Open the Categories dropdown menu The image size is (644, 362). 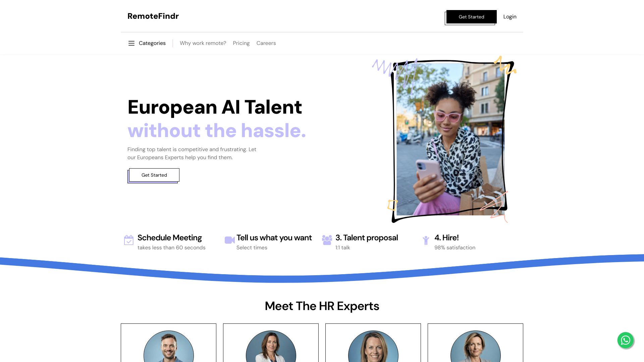pyautogui.click(x=146, y=43)
